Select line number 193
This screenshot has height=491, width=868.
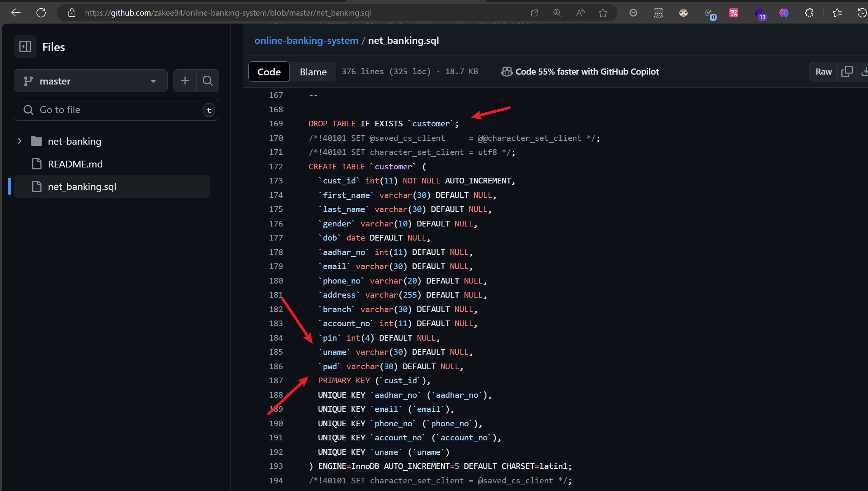276,466
